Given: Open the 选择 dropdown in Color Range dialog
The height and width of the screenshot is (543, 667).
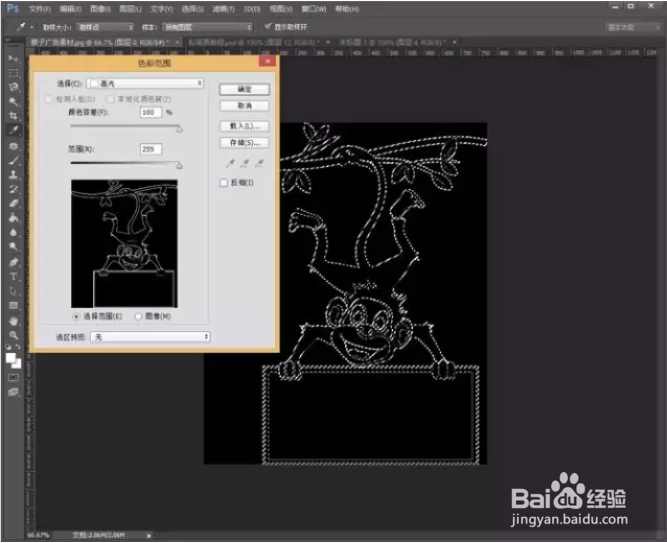Looking at the screenshot, I should tap(145, 83).
